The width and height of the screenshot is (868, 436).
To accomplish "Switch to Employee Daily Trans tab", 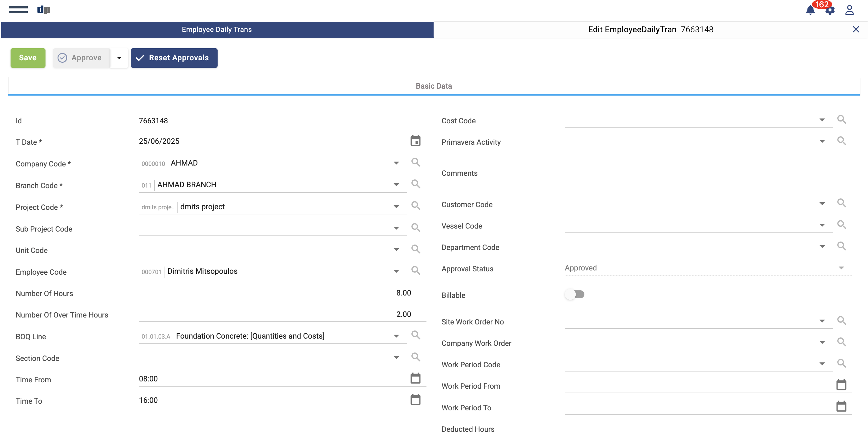I will pyautogui.click(x=217, y=30).
